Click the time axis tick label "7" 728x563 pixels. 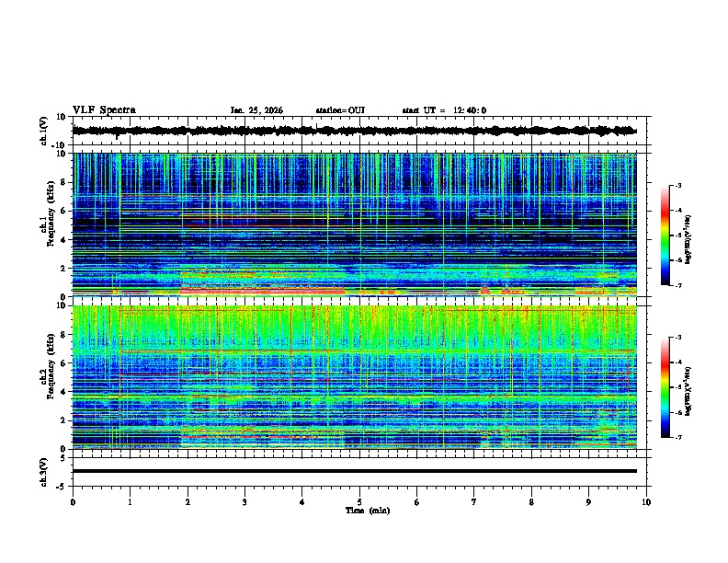[x=474, y=502]
